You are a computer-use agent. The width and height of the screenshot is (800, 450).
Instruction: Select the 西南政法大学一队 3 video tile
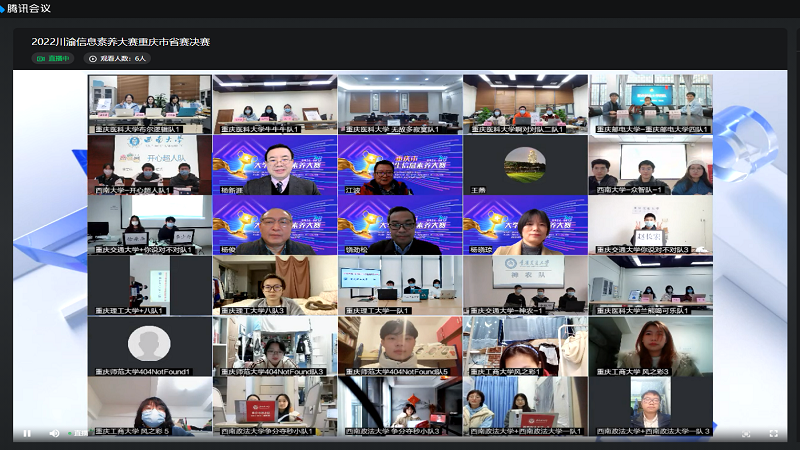click(x=651, y=407)
